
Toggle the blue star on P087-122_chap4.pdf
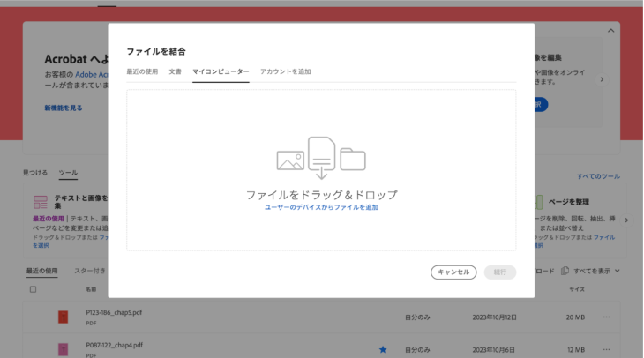click(383, 349)
